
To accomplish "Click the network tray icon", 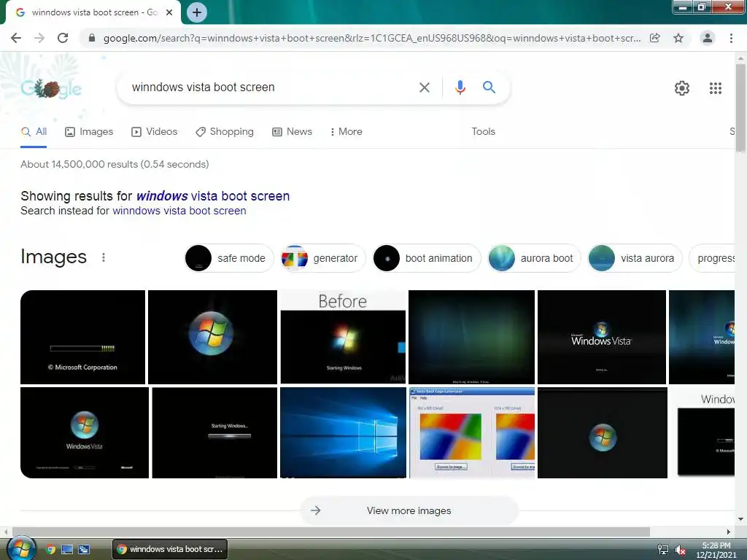I will 662,550.
